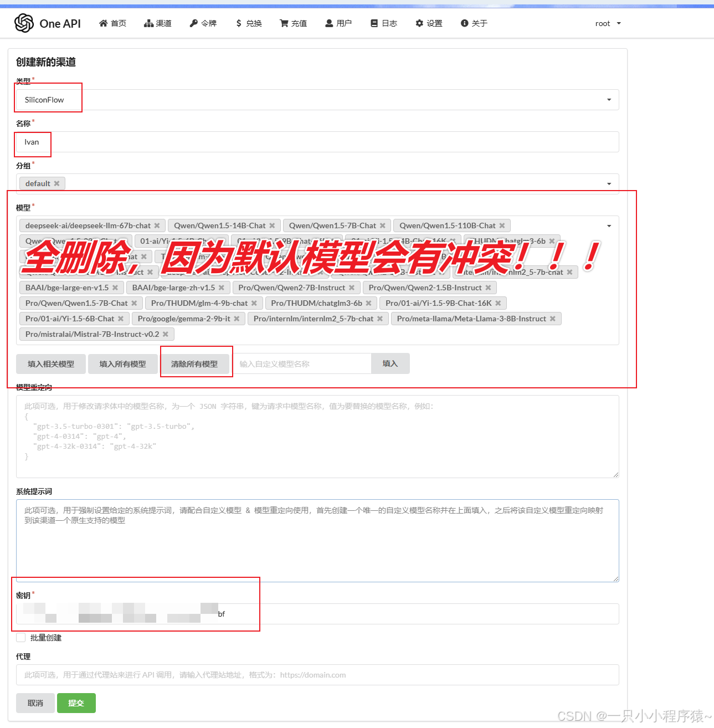Remove Pro/Qwen/Qwen1.5-7B-Chat model tag
The height and width of the screenshot is (728, 714).
pos(134,303)
